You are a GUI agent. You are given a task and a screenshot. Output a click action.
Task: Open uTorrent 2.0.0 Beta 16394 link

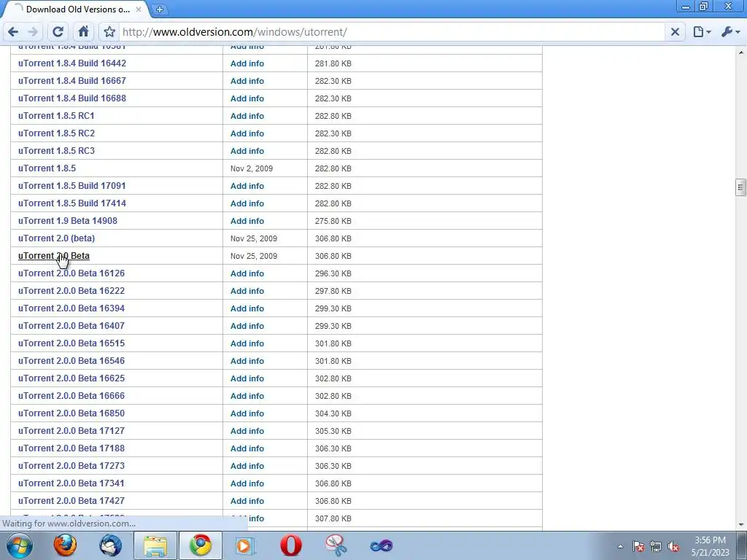coord(71,308)
